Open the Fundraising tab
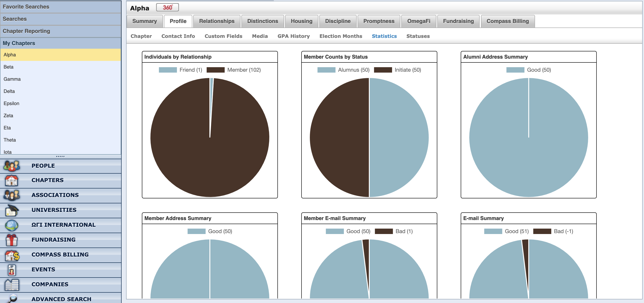 click(x=458, y=21)
